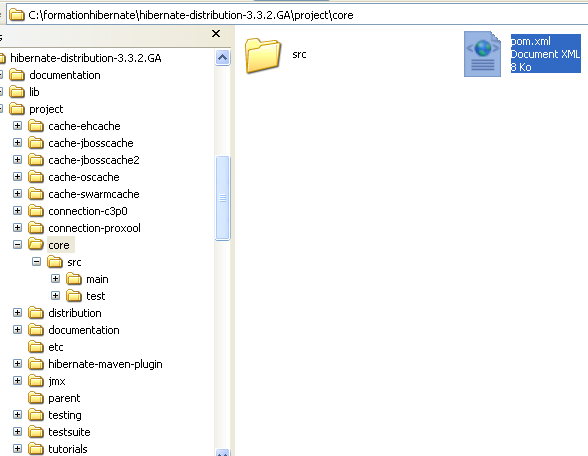Select the pom.xml document icon
588x456 pixels.
click(483, 54)
